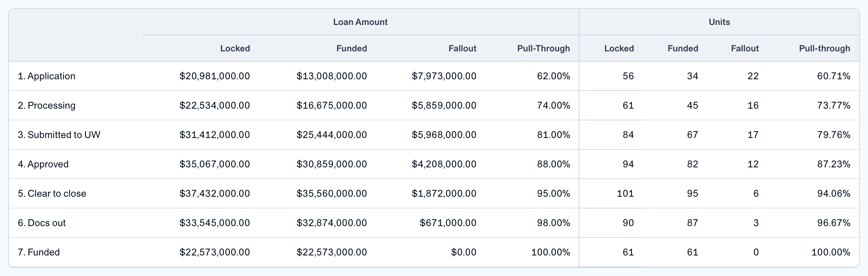The height and width of the screenshot is (276, 868).
Task: Click the $7,973,000.00 fallout amount
Action: coord(444,76)
